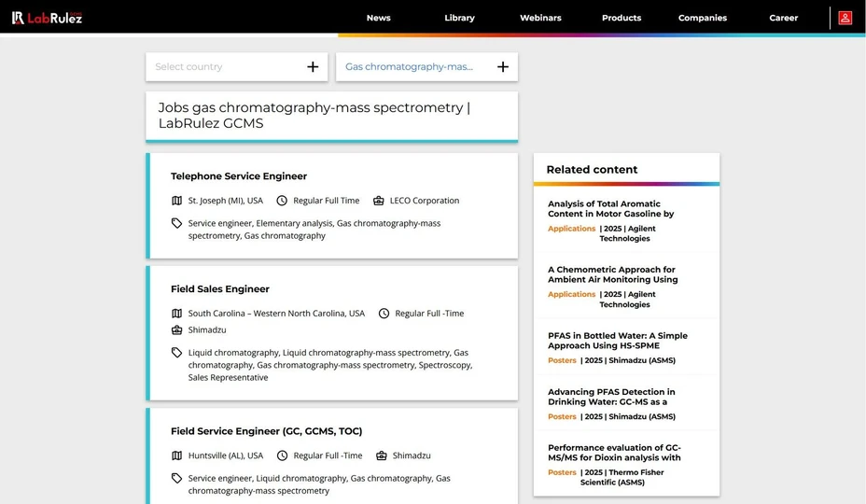Screen dimensions: 866x504
Task: Click tag icon in Telephone Service Engineer card
Action: click(176, 223)
